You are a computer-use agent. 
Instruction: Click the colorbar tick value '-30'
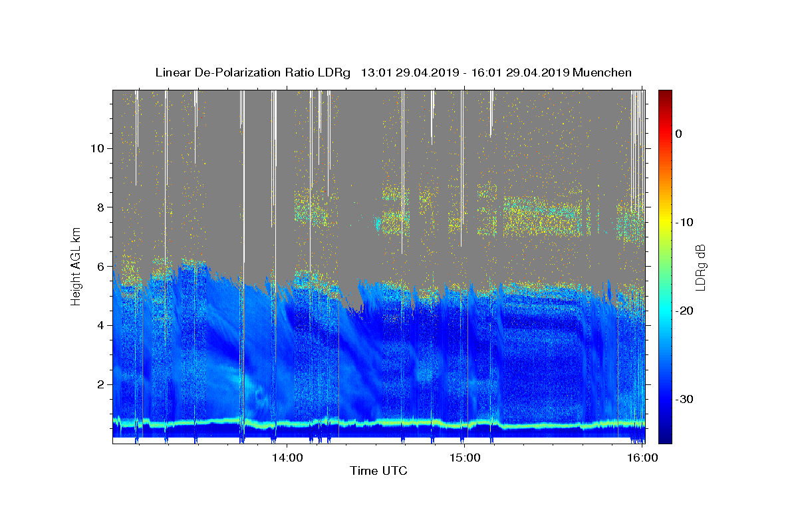tap(685, 399)
